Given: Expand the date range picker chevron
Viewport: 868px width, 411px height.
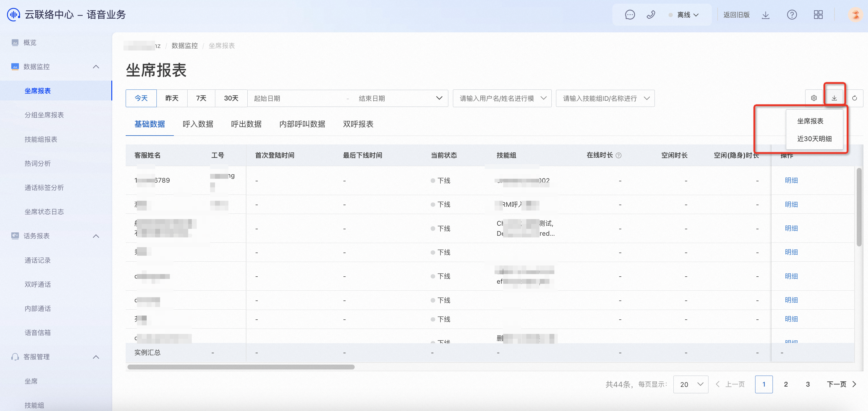Looking at the screenshot, I should tap(439, 98).
